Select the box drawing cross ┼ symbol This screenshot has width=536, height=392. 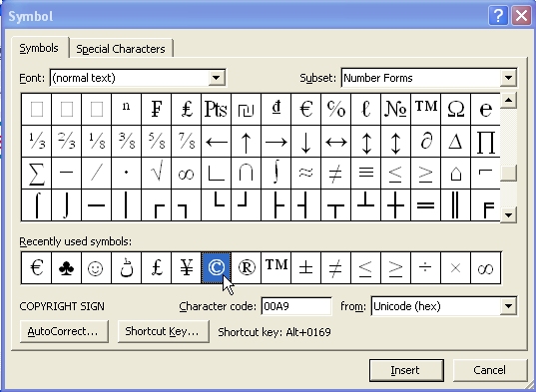(x=396, y=205)
